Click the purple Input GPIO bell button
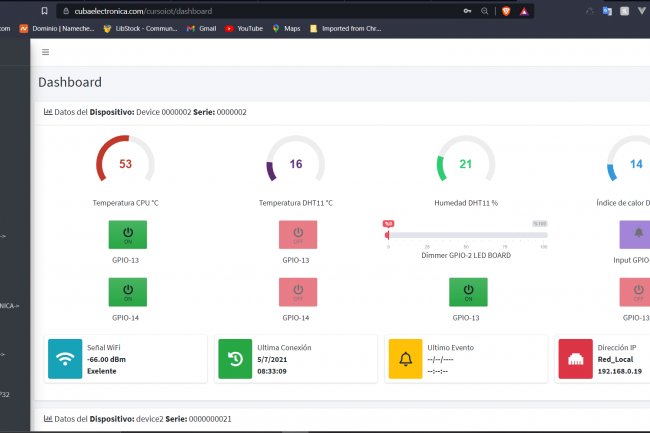Image resolution: width=650 pixels, height=433 pixels. click(637, 234)
